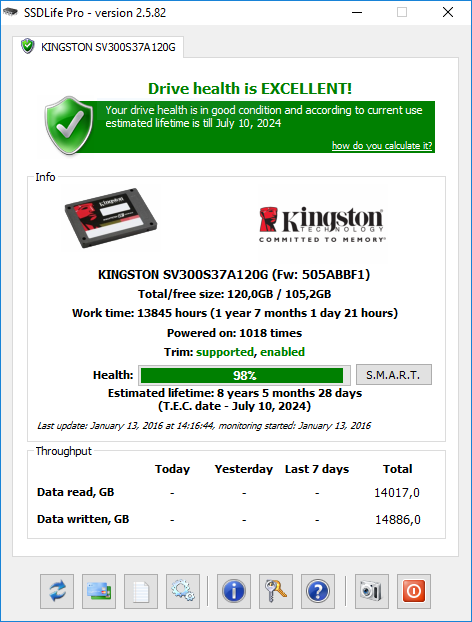This screenshot has width=472, height=622.
Task: Click the large green checkmark shield
Action: [x=69, y=125]
